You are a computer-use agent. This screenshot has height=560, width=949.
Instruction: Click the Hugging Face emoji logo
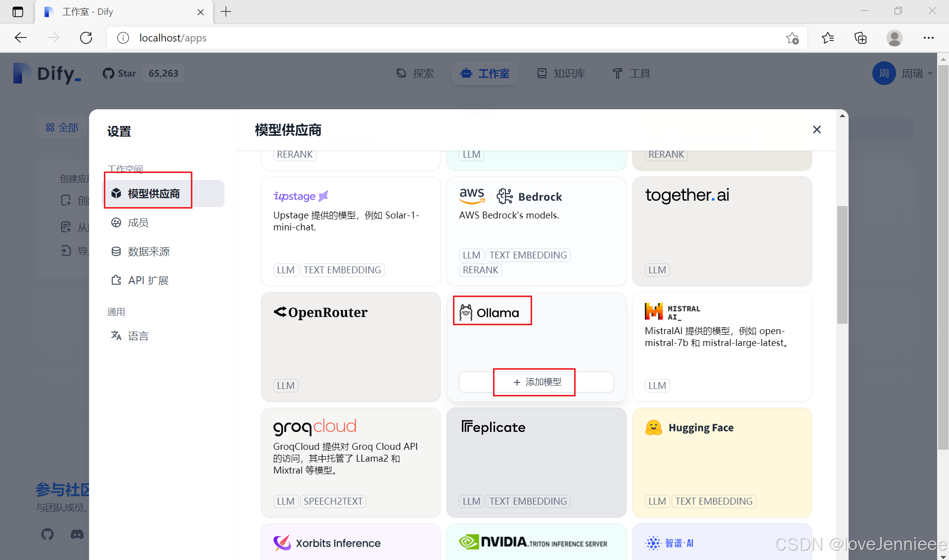point(653,428)
